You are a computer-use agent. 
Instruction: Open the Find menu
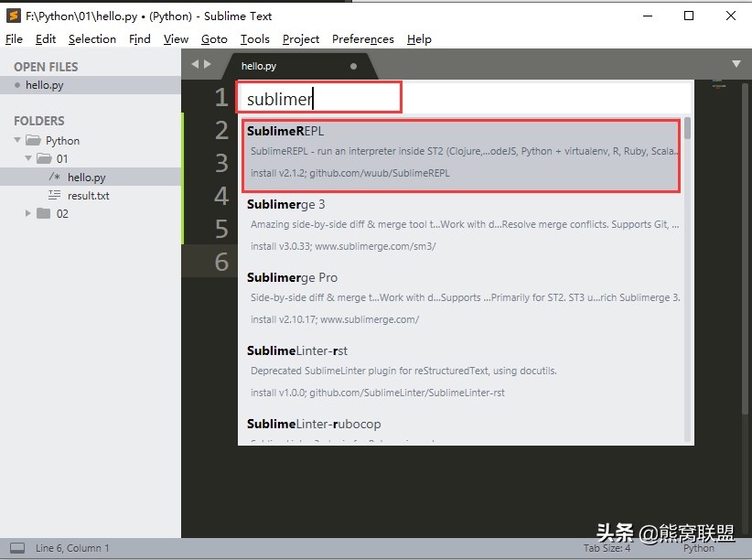[x=140, y=38]
